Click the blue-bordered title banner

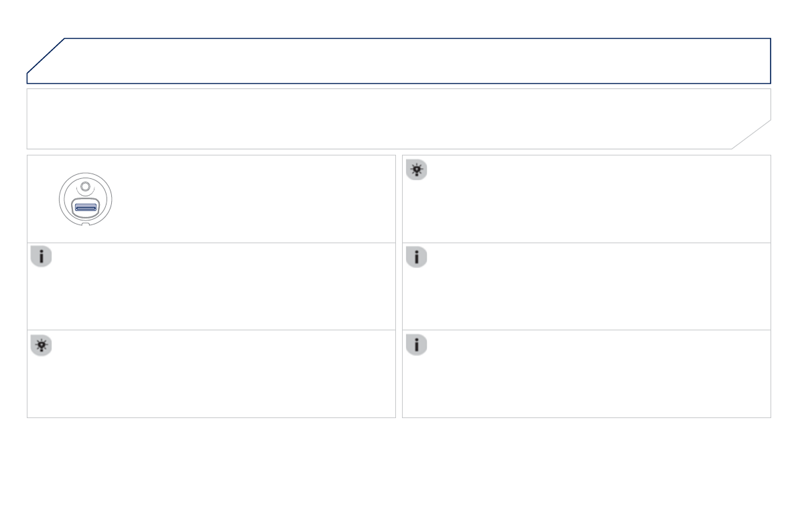[402, 60]
